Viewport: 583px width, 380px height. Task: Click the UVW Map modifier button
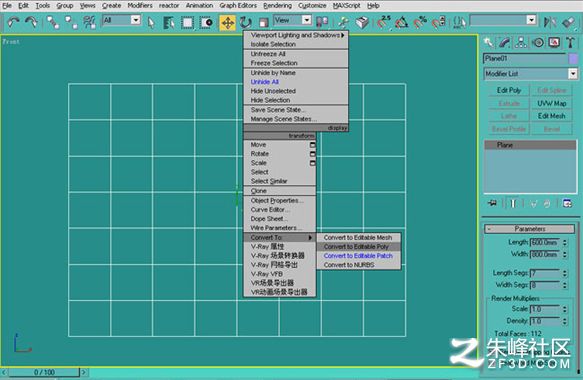tap(551, 103)
